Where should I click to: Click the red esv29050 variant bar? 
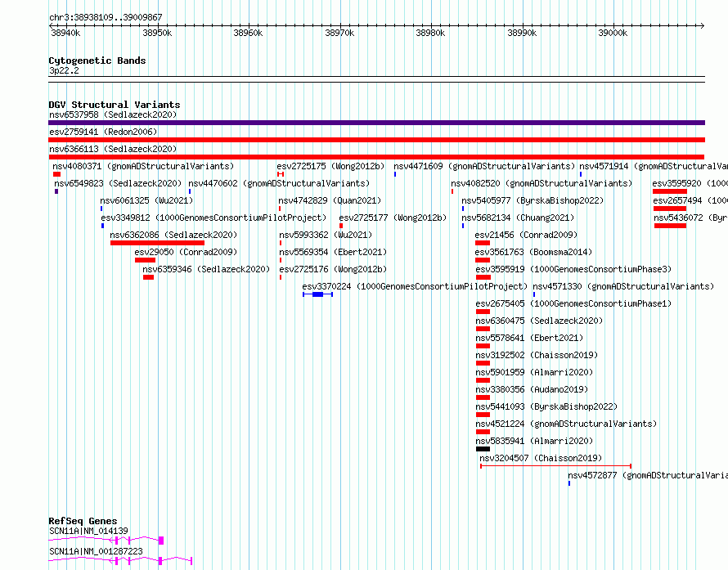pos(145,260)
